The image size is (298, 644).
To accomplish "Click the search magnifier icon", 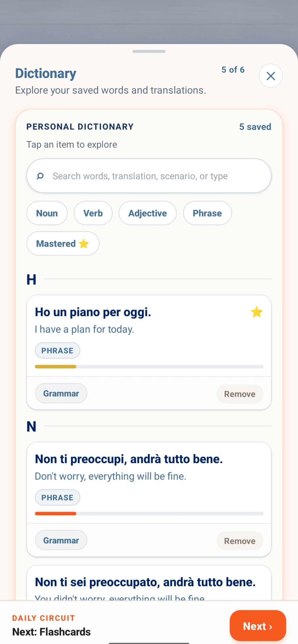I will tap(40, 176).
